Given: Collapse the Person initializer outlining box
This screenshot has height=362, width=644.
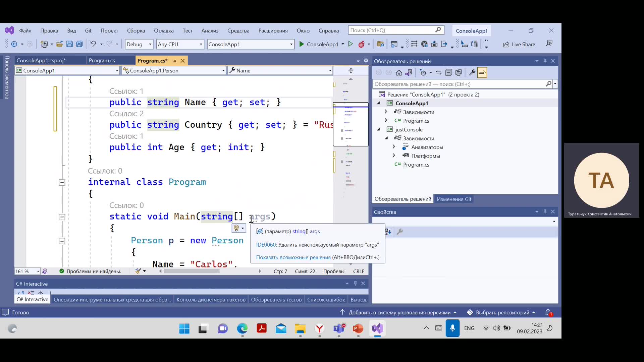Looking at the screenshot, I should pyautogui.click(x=62, y=241).
